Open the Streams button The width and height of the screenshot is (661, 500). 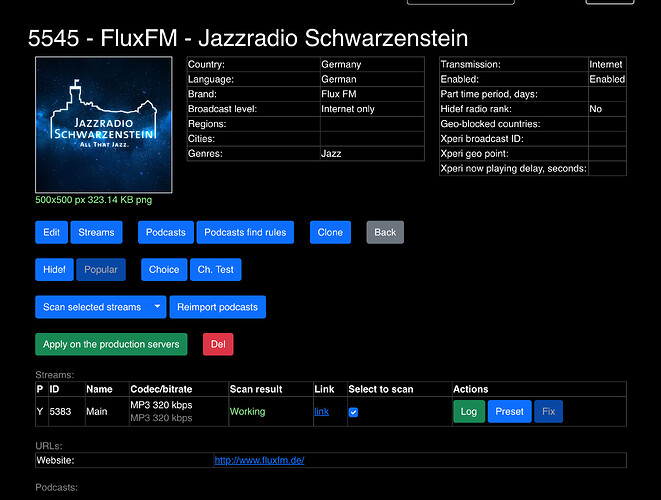96,232
